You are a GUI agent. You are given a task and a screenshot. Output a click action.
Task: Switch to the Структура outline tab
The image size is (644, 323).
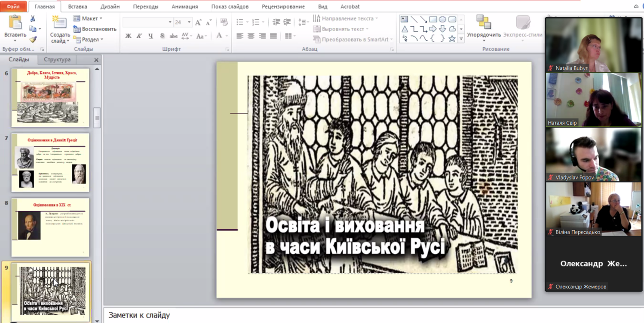pos(57,60)
